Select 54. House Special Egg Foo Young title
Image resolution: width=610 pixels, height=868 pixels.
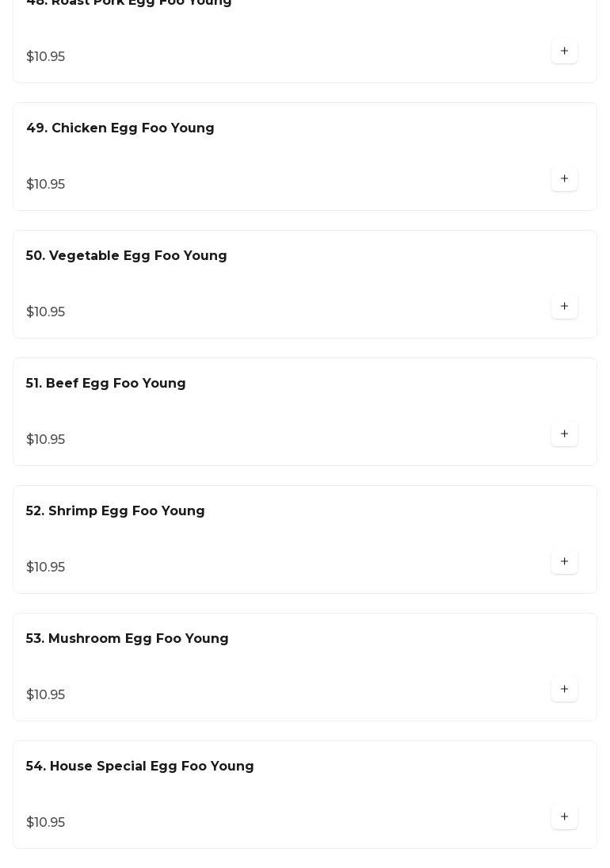tap(140, 767)
